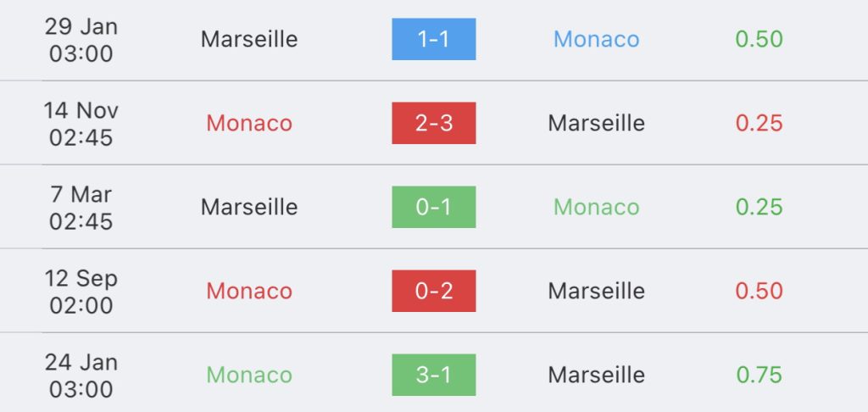
Task: Click the green 0.50 handicap value
Action: (759, 39)
